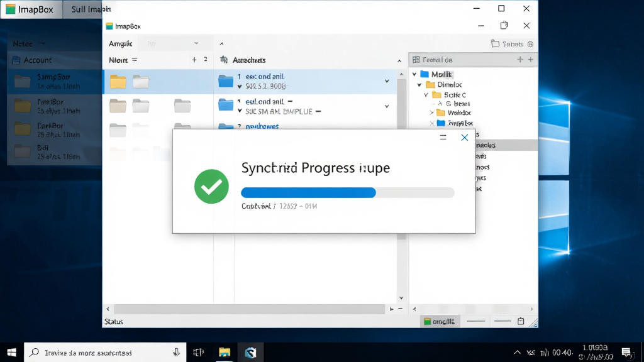Open the Windows Start menu

(11, 352)
